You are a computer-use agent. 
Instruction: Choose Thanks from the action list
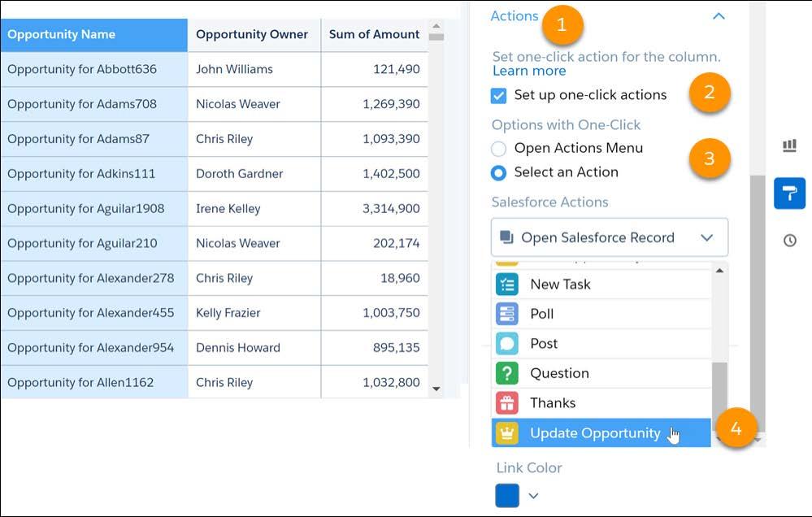tap(601, 403)
